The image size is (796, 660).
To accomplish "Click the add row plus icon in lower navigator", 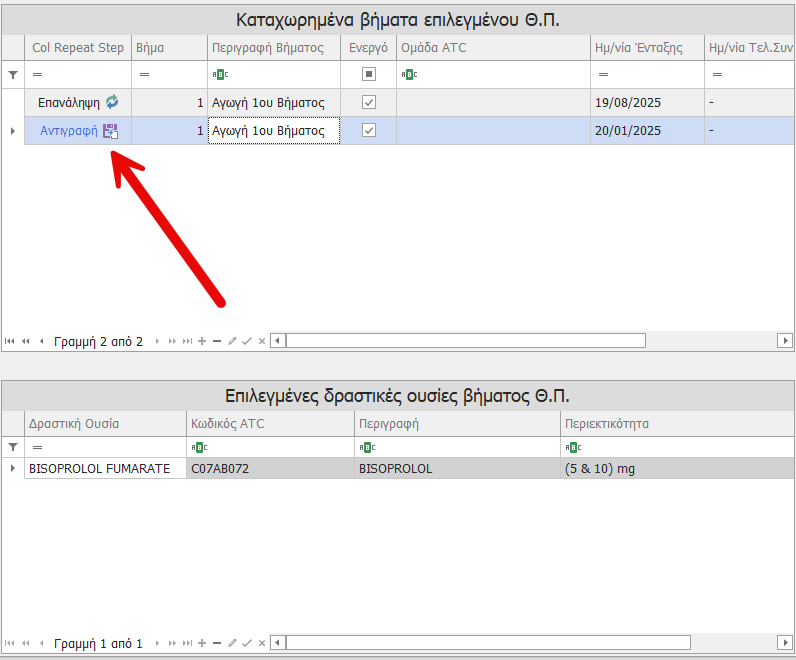I will [203, 643].
